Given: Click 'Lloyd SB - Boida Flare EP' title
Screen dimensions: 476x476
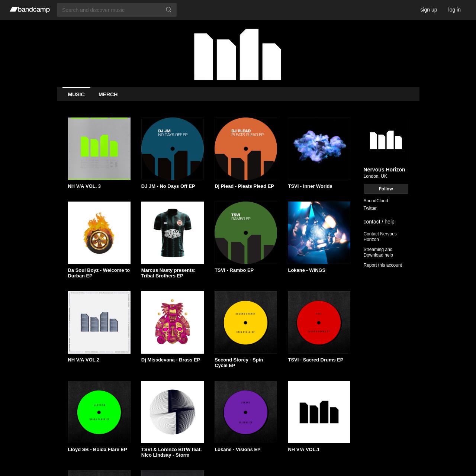Looking at the screenshot, I should [97, 450].
